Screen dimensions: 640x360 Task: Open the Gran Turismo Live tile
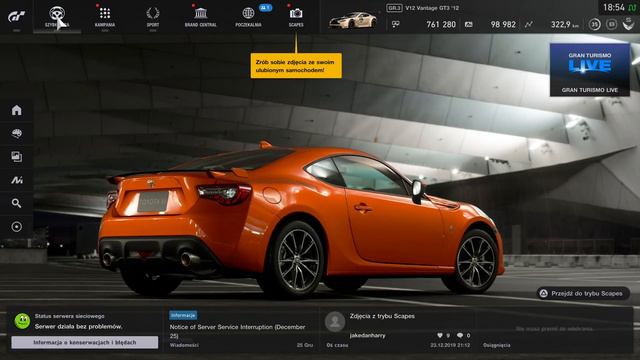click(x=589, y=70)
